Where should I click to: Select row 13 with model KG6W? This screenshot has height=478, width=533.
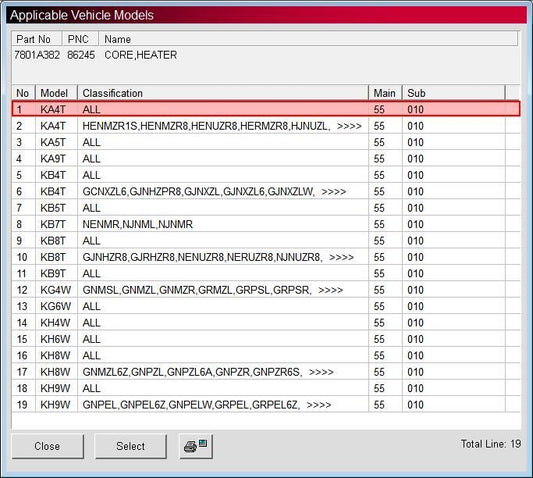click(x=266, y=306)
